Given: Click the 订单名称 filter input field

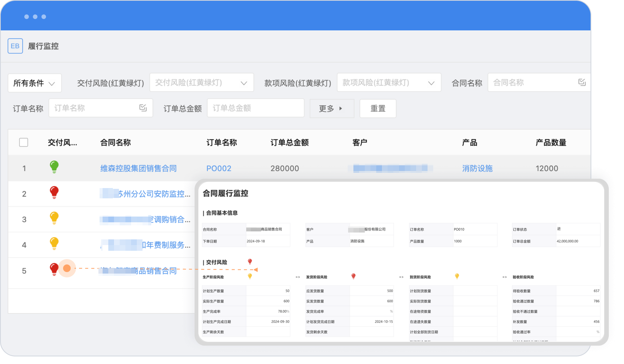Looking at the screenshot, I should [x=101, y=108].
